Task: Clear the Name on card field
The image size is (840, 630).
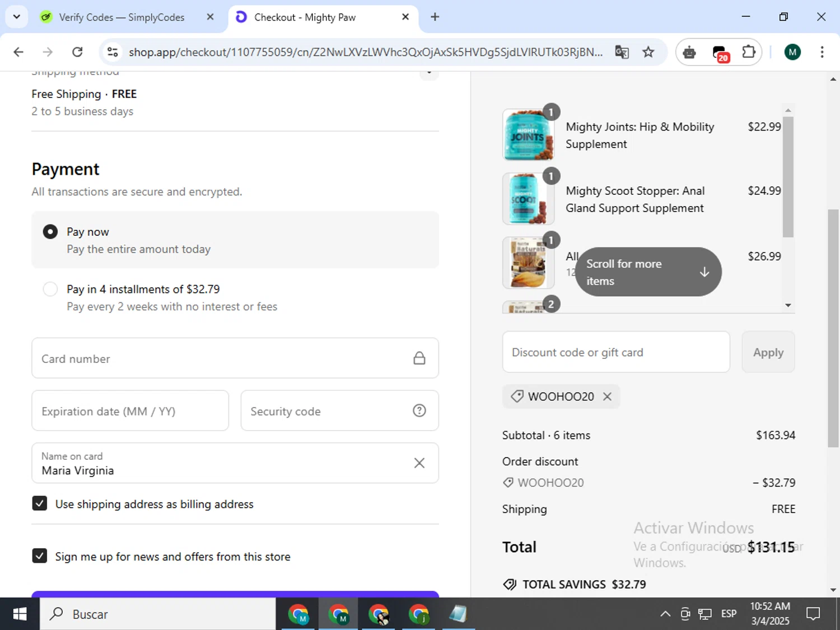Action: (419, 463)
